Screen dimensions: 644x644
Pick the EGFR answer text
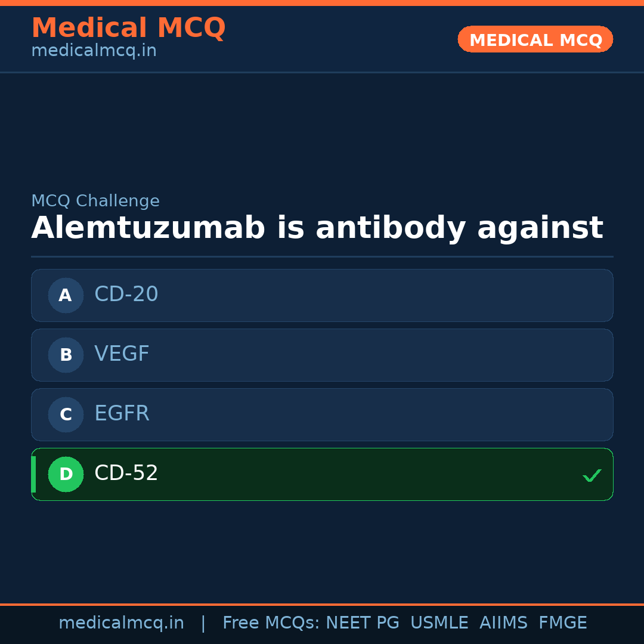click(122, 414)
